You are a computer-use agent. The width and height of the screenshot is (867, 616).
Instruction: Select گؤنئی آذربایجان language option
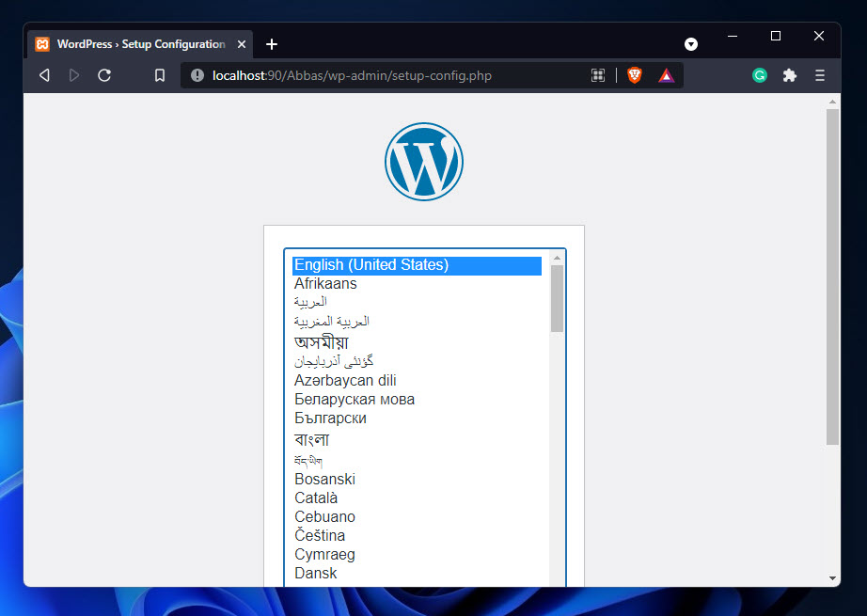click(417, 362)
